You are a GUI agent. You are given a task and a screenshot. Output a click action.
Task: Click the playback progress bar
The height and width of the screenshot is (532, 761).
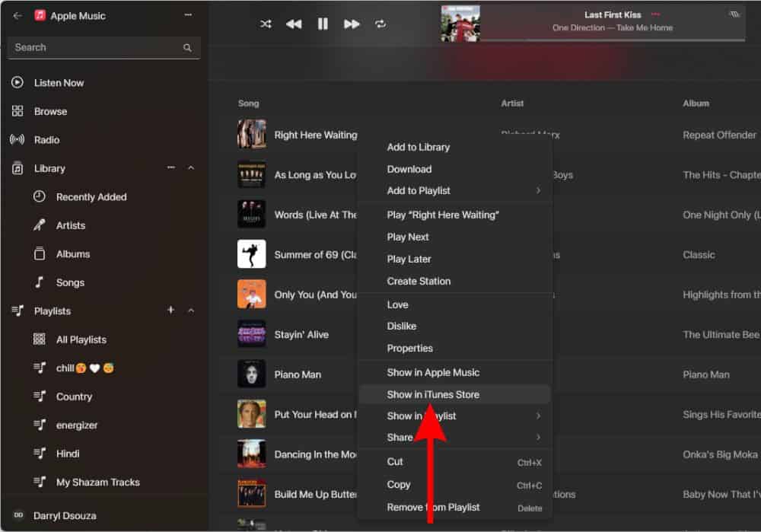613,40
